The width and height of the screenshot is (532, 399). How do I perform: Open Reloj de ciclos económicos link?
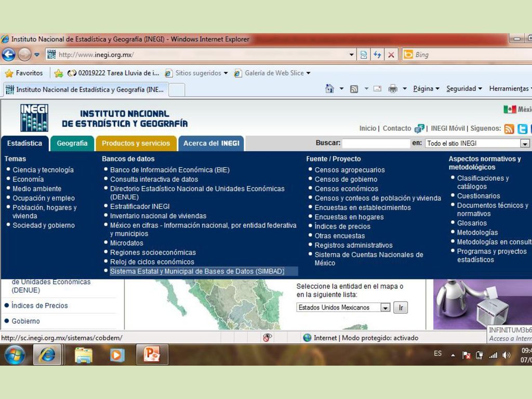(x=152, y=262)
